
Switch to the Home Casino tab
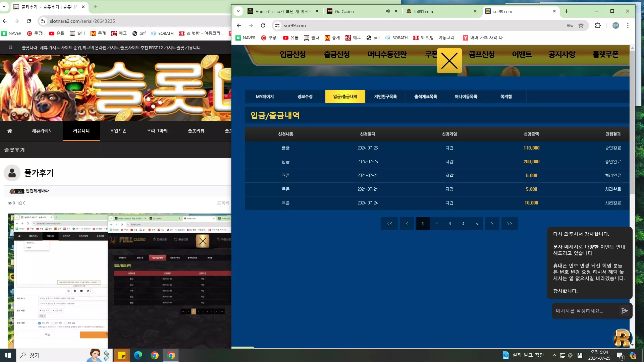click(283, 11)
